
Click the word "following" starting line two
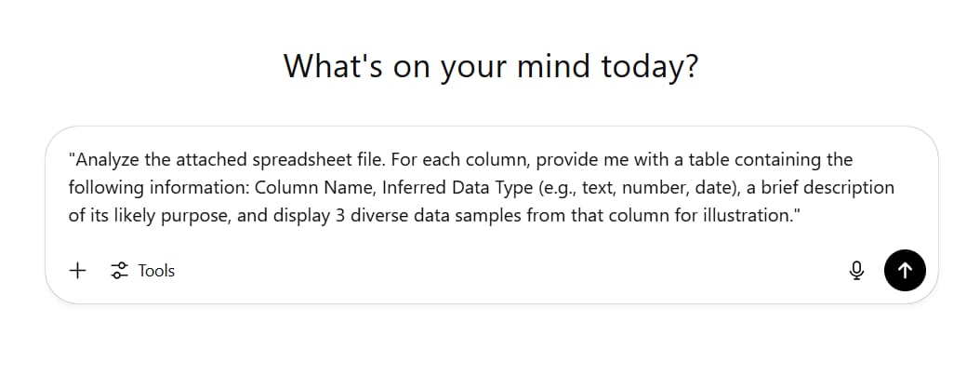click(104, 188)
